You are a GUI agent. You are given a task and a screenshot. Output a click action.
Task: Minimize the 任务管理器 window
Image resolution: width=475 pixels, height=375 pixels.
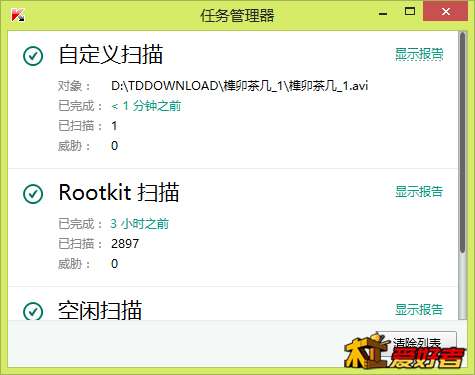point(383,13)
